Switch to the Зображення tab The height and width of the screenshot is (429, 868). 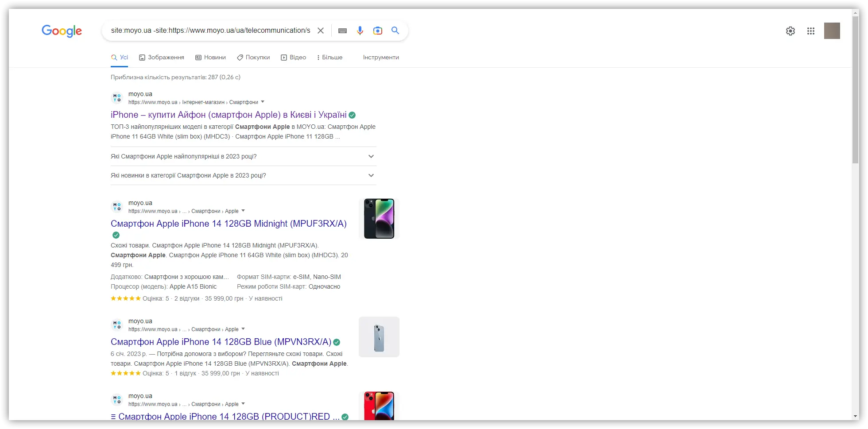(162, 58)
